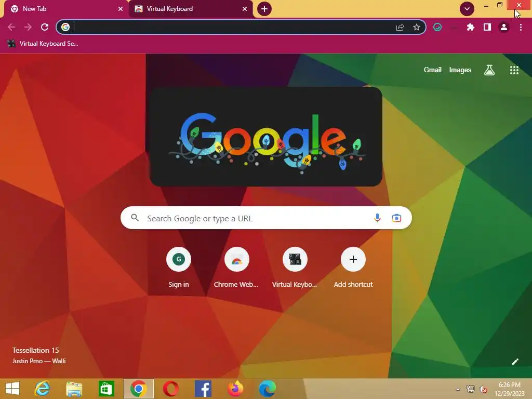The height and width of the screenshot is (399, 532).
Task: Search by image with the camera icon
Action: tap(396, 218)
